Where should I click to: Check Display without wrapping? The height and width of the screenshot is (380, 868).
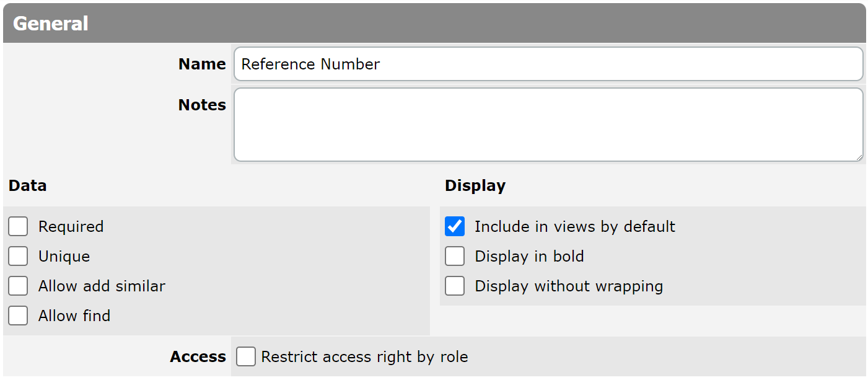tap(455, 286)
